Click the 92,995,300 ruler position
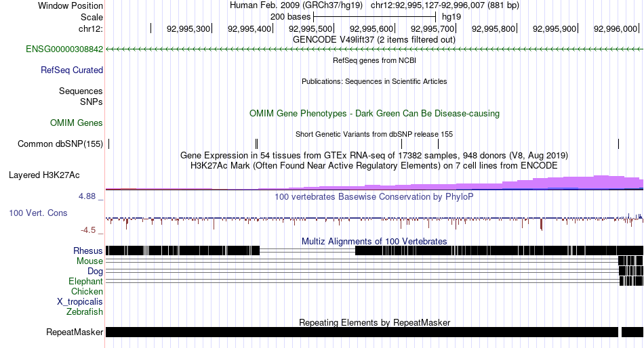The image size is (644, 348). (x=188, y=28)
